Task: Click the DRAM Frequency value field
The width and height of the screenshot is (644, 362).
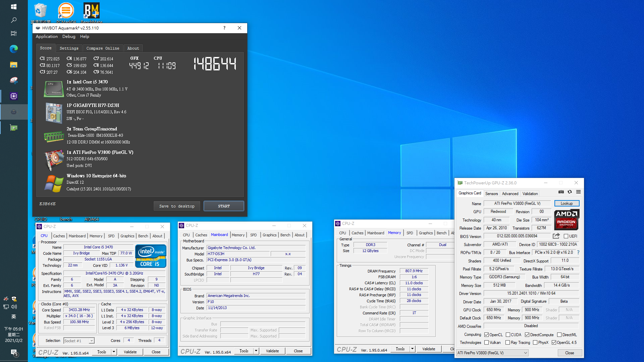Action: click(x=414, y=271)
